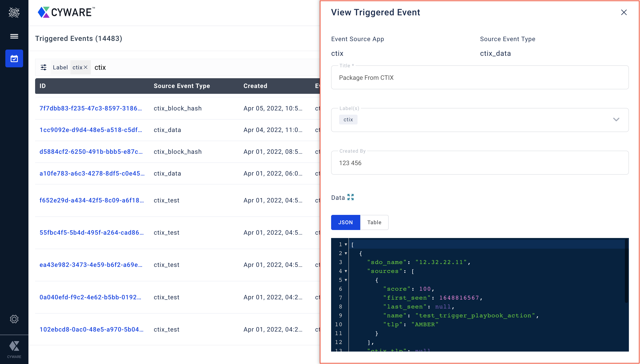Remove the ctix label filter chip
Screen dimensions: 640x364
point(86,67)
